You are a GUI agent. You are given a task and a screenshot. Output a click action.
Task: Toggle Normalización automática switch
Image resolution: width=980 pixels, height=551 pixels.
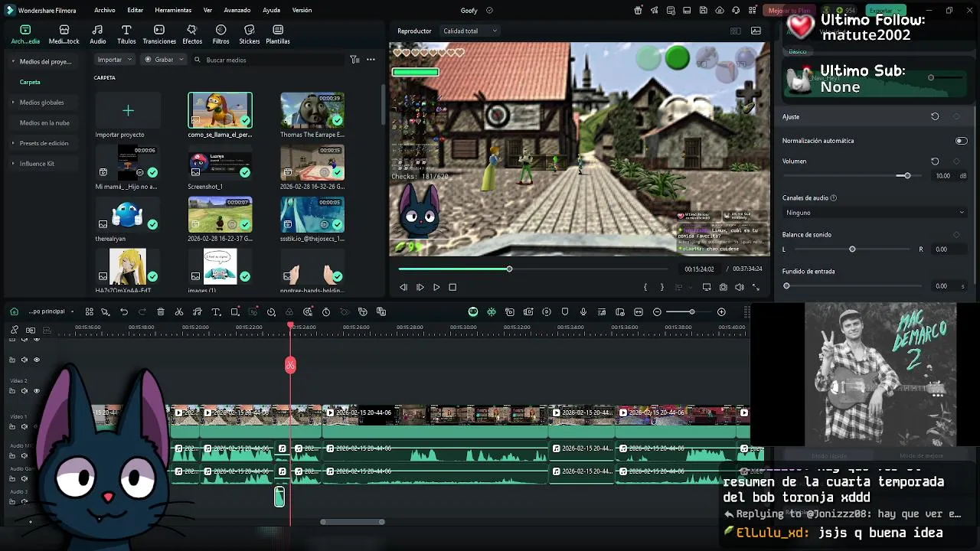point(961,141)
